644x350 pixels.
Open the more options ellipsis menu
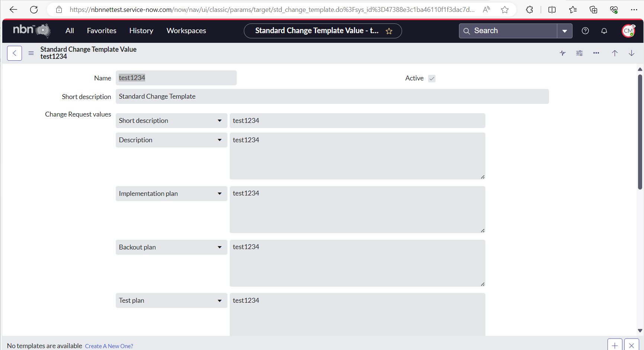(x=596, y=53)
